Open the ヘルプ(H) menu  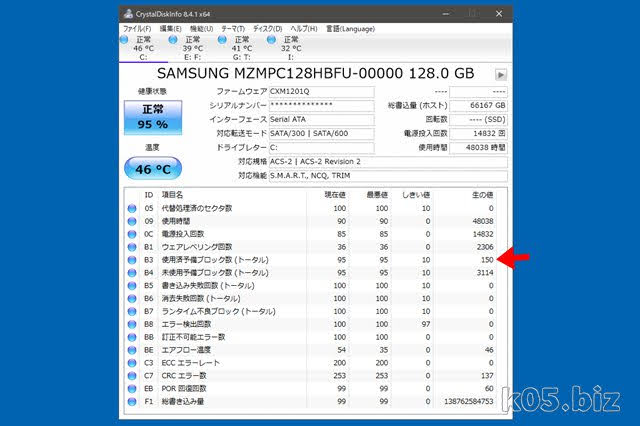[304, 29]
